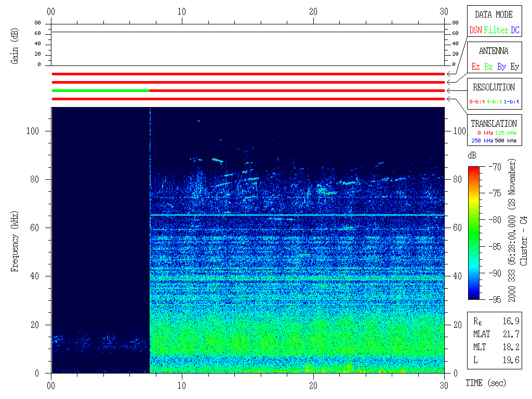Select the Bx antenna legend entry

point(488,66)
